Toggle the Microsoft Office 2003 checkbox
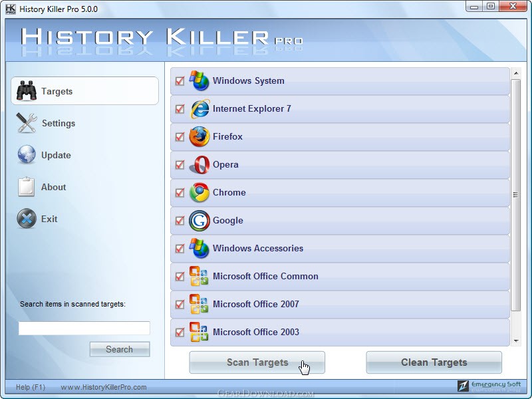This screenshot has height=399, width=532. 180,332
